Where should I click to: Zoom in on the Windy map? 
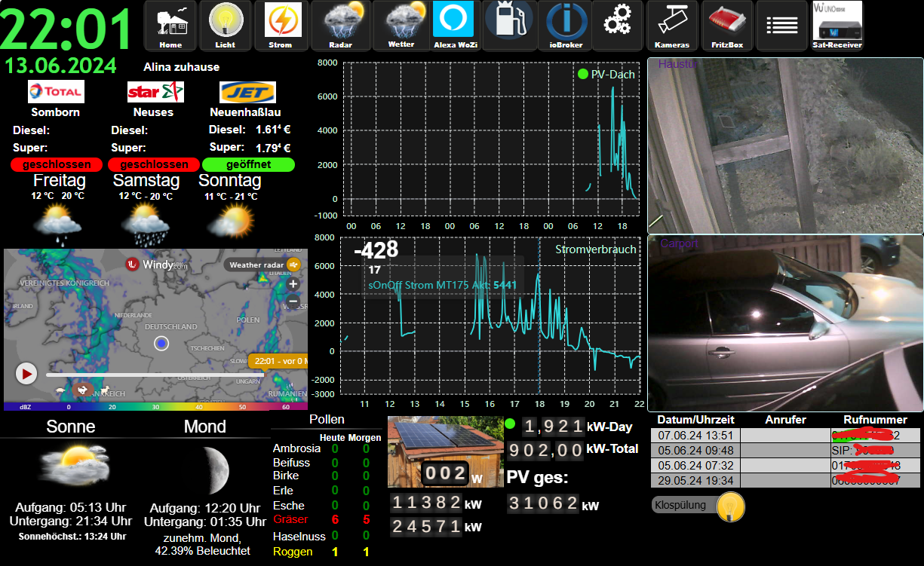point(293,285)
